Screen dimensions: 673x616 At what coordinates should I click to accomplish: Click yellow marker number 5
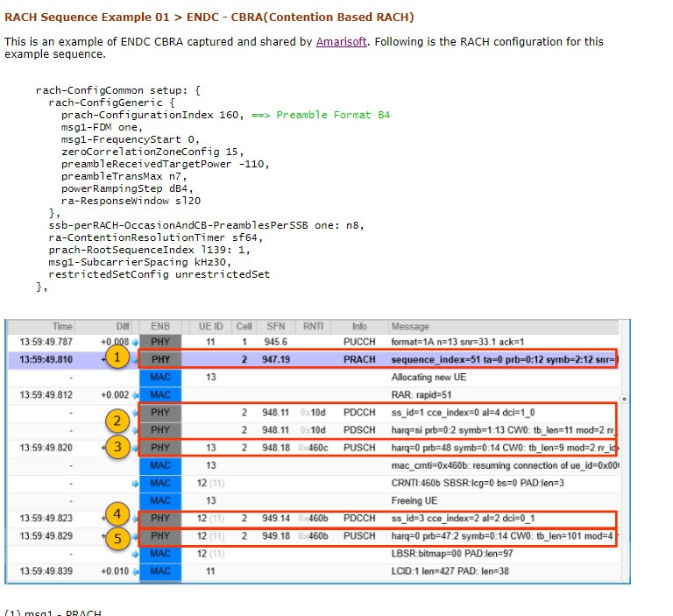[x=117, y=540]
